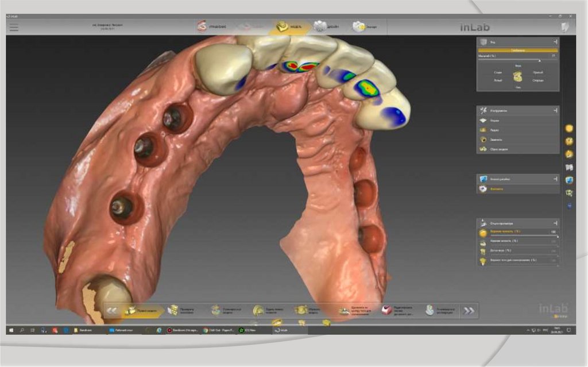Viewport: 588px width, 367px height.
Task: Click the small blue icon at bottom of side palette
Action: (570, 206)
